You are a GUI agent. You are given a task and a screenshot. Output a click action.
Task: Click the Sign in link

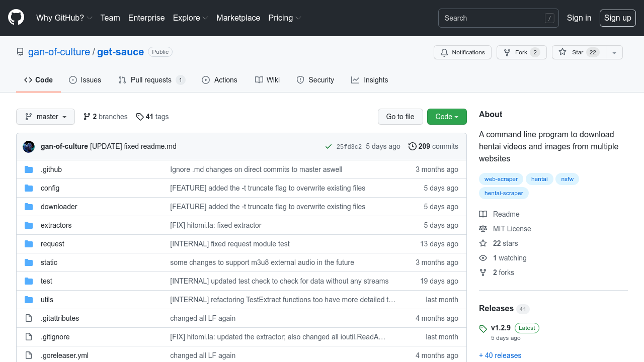coord(579,18)
